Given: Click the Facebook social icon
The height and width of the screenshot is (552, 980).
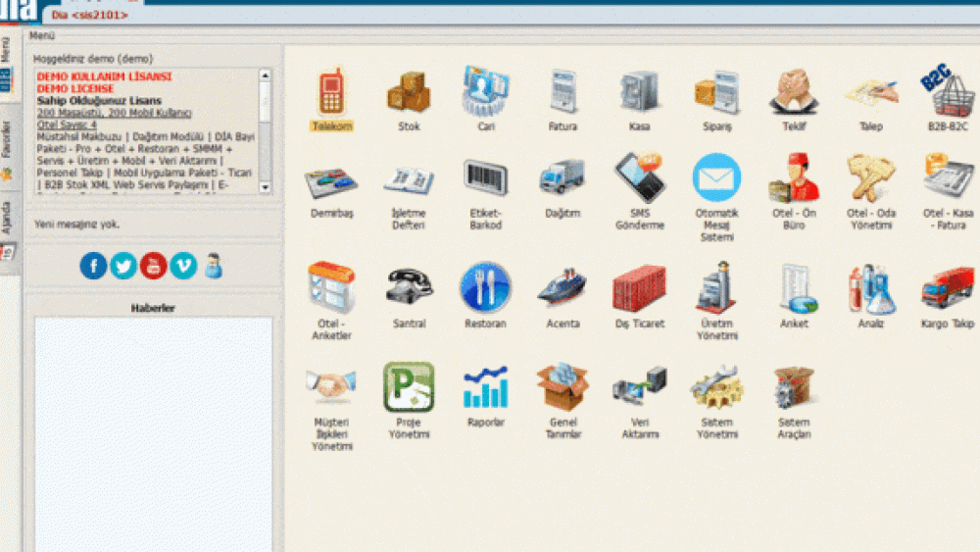Looking at the screenshot, I should click(x=93, y=266).
